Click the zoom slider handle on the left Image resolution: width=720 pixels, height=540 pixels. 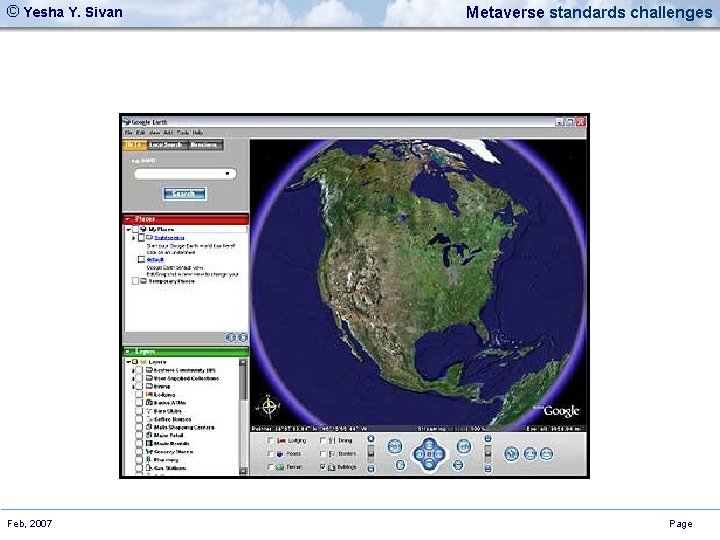pyautogui.click(x=371, y=454)
